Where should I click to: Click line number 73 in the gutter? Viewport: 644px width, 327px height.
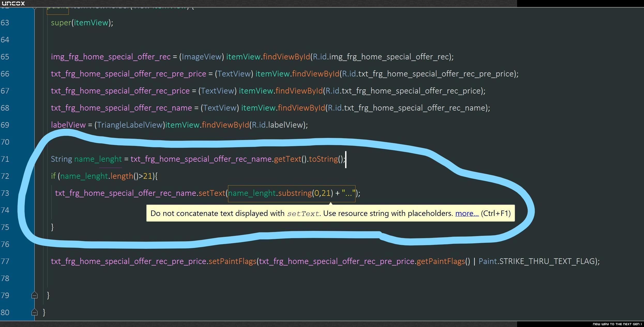click(5, 193)
